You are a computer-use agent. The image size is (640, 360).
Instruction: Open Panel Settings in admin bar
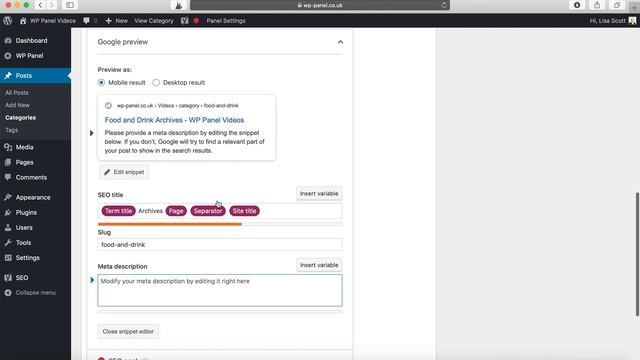pyautogui.click(x=226, y=20)
